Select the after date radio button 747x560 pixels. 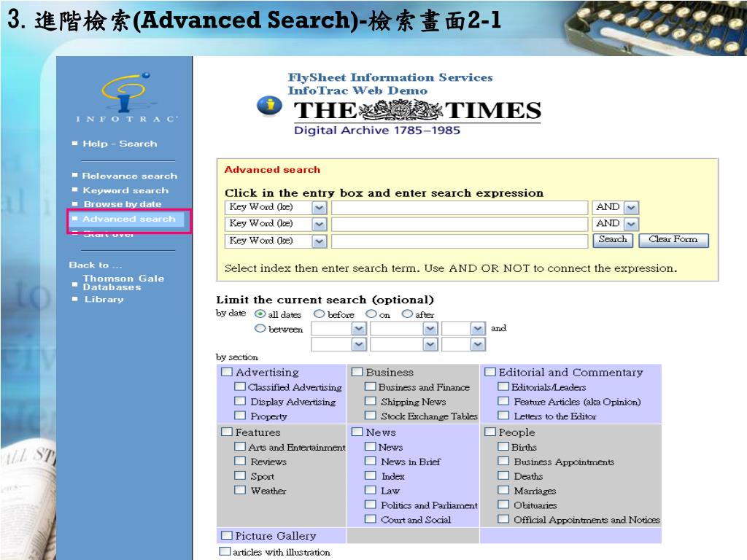tap(407, 314)
